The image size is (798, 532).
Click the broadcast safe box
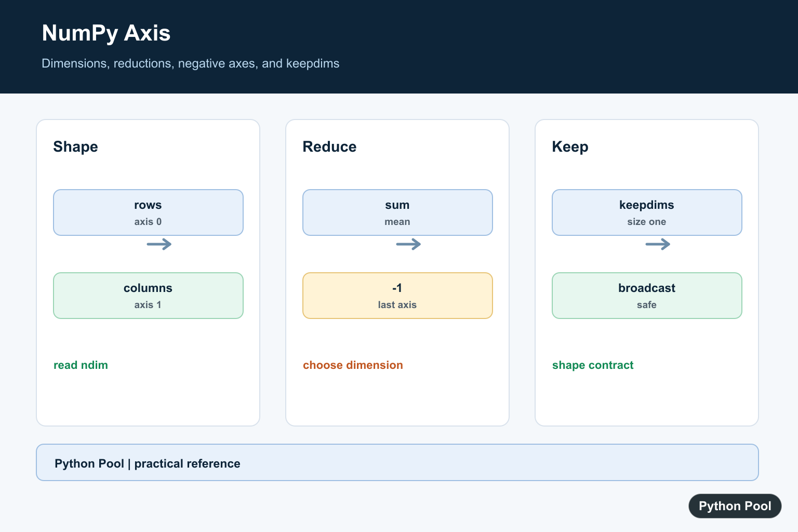coord(647,296)
